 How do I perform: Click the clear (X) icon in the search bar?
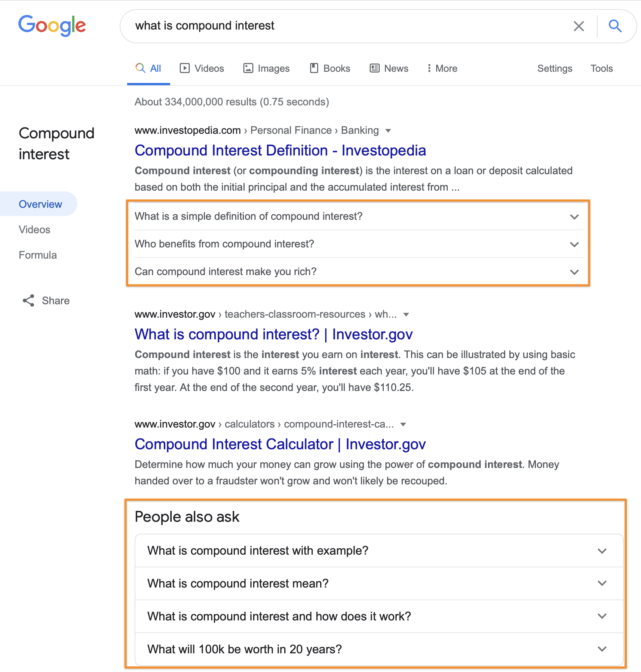(579, 26)
